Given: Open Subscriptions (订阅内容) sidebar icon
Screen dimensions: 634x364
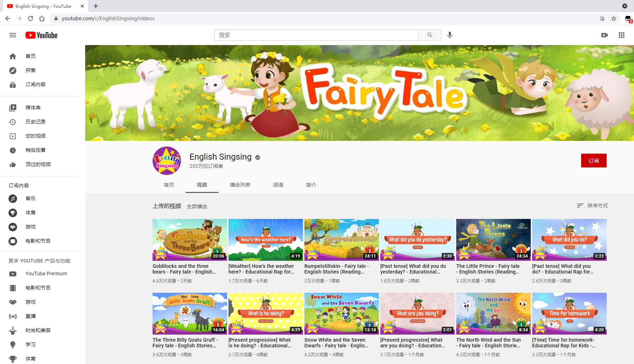Looking at the screenshot, I should pos(13,84).
